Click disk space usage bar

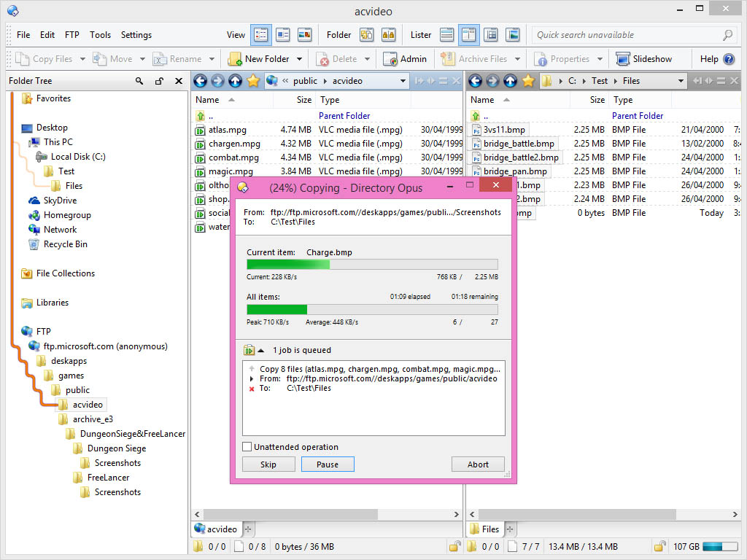click(x=719, y=547)
